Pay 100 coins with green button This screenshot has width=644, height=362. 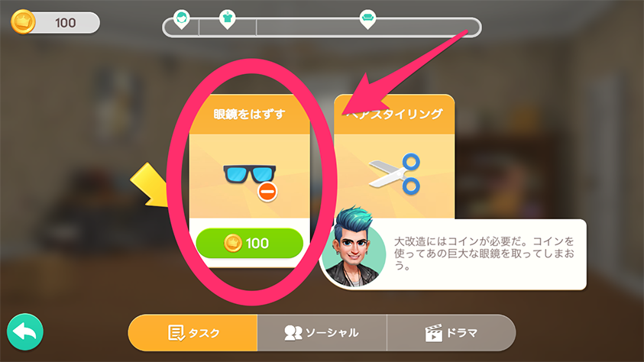[249, 243]
